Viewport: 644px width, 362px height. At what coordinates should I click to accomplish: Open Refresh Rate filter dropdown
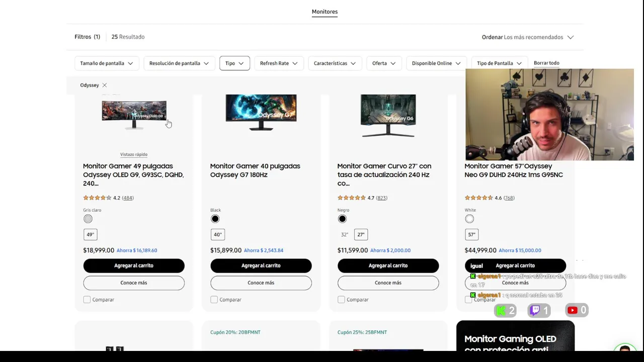tap(278, 63)
